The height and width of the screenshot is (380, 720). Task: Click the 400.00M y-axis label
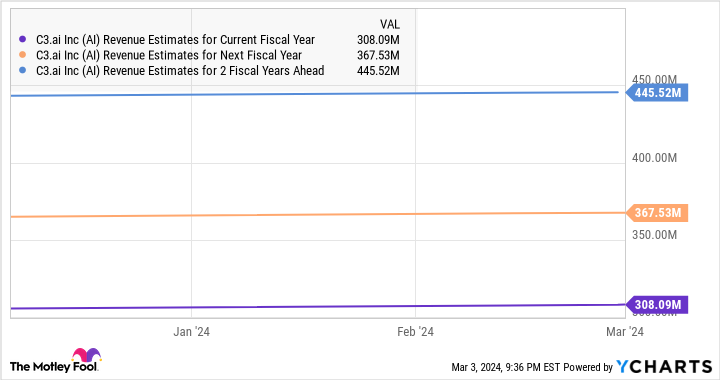click(654, 158)
